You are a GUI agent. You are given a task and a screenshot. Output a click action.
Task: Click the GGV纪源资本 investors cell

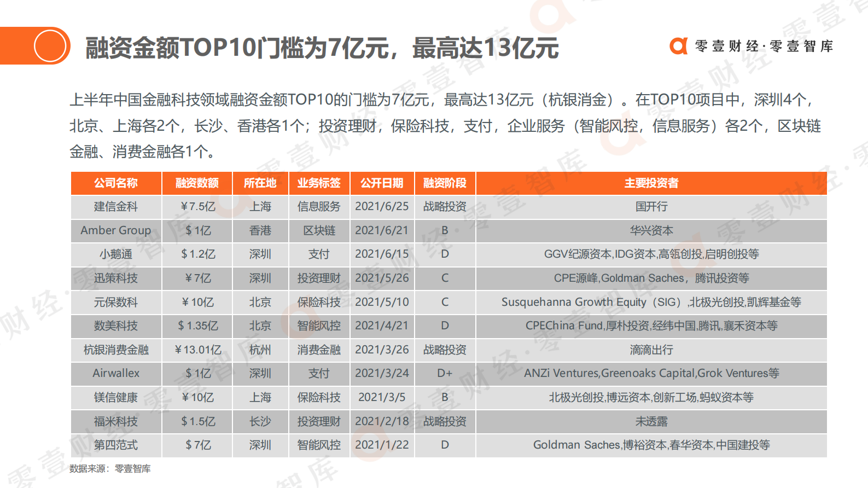[651, 254]
